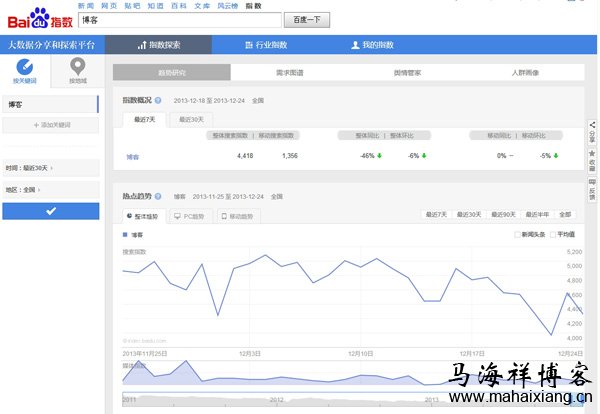The height and width of the screenshot is (414, 600).
Task: Click the phone icon on 移动趋势 tab
Action: tap(224, 216)
